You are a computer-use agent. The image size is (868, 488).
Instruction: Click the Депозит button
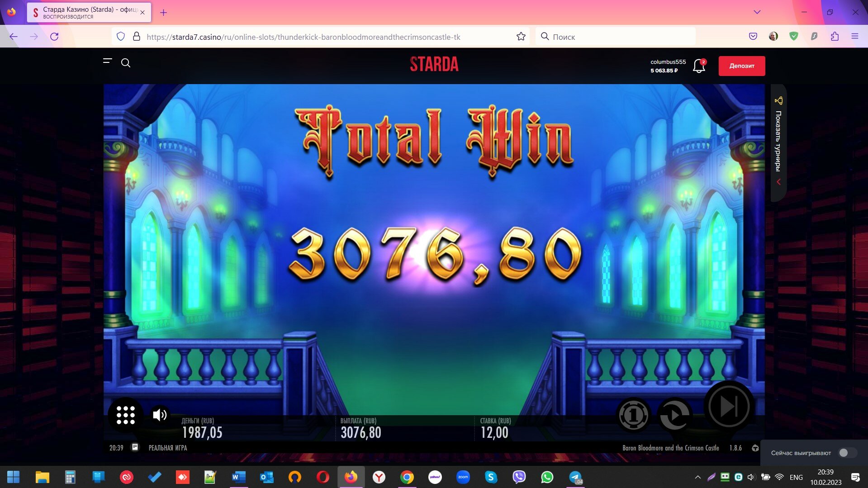tap(741, 66)
